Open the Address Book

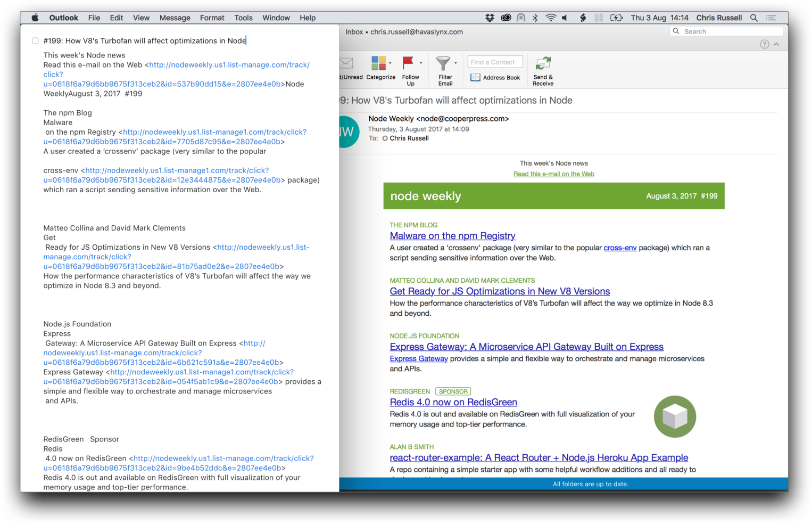point(495,78)
